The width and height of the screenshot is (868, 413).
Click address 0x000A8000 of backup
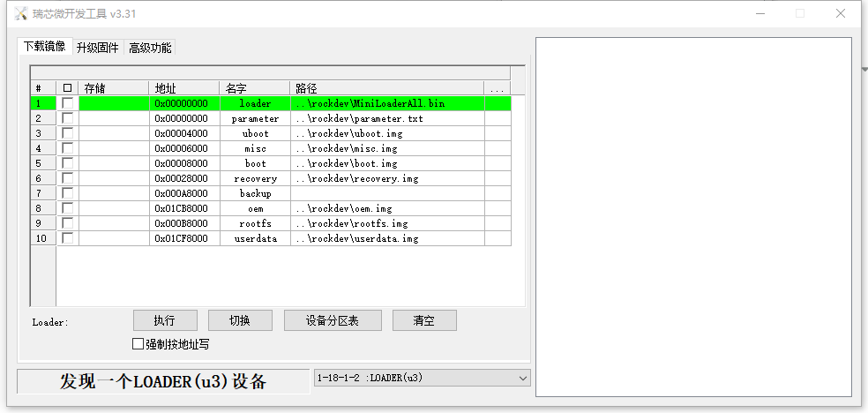[x=184, y=193]
